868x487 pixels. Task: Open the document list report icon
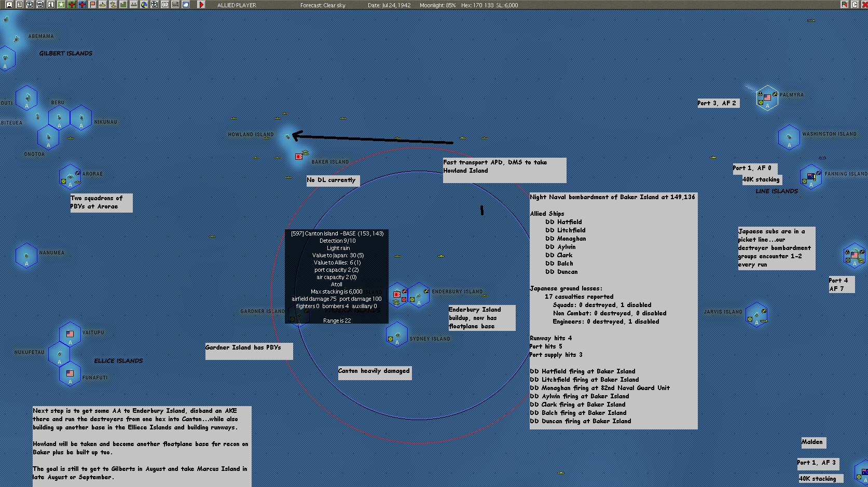tap(20, 5)
